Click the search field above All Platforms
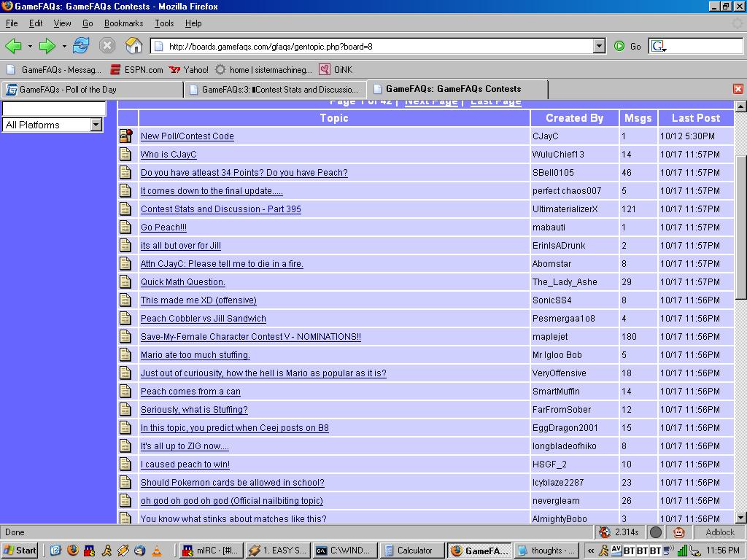 pyautogui.click(x=54, y=109)
